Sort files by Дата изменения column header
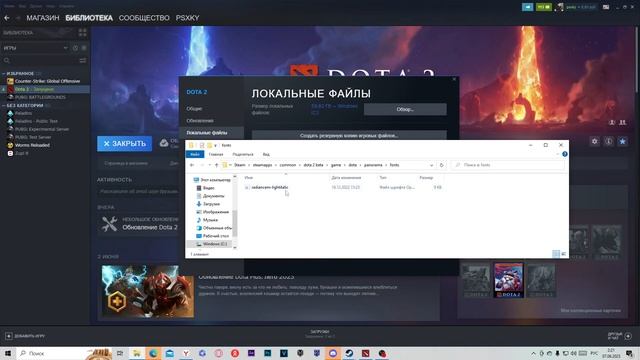Image resolution: width=640 pixels, height=360 pixels. [x=346, y=178]
